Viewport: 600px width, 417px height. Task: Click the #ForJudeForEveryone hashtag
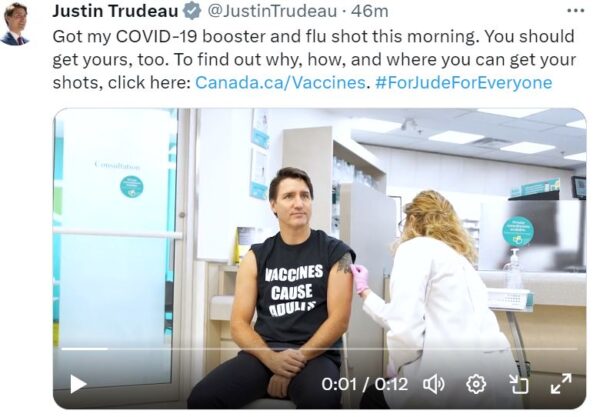tap(464, 83)
